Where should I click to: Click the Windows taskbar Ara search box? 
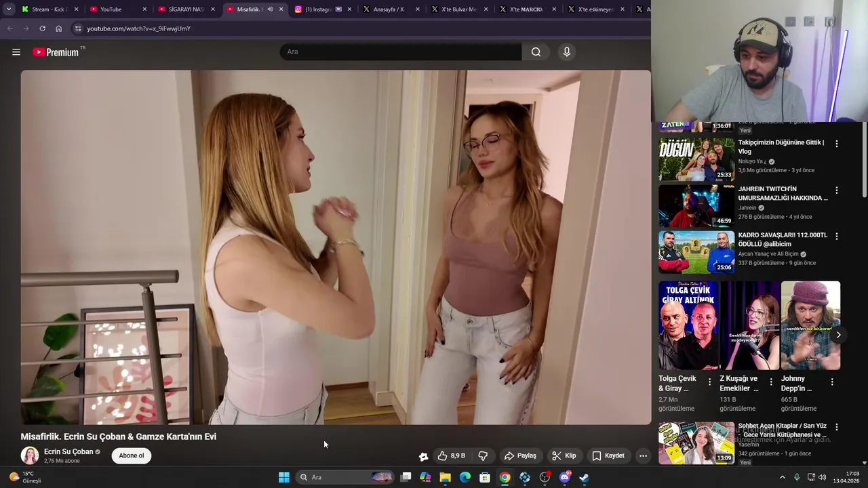click(346, 477)
